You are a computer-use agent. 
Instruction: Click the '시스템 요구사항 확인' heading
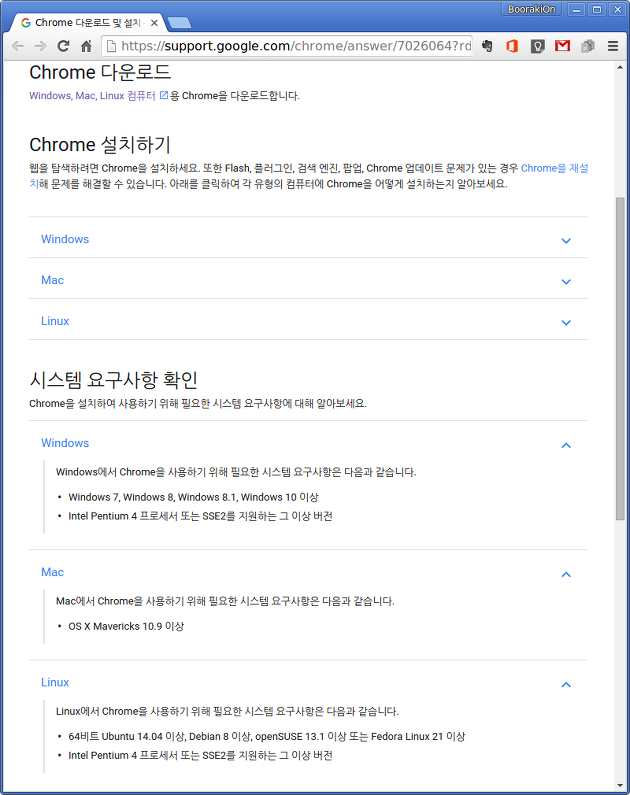(x=114, y=380)
